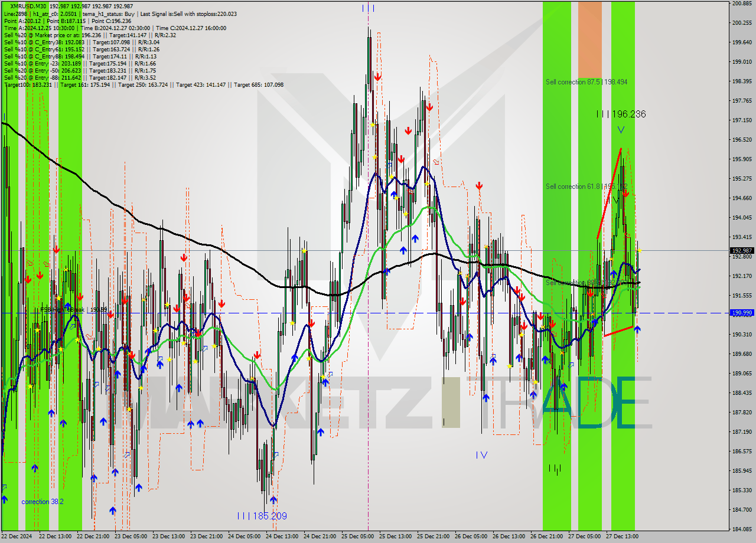Click the 194.660 price axis label

click(x=742, y=198)
